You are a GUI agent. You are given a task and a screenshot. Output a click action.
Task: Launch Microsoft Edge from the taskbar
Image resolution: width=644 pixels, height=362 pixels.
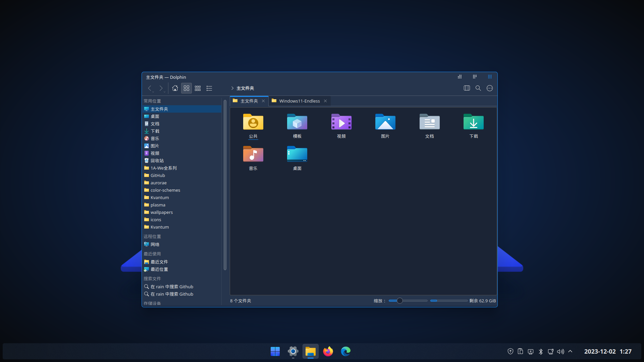[346, 351]
